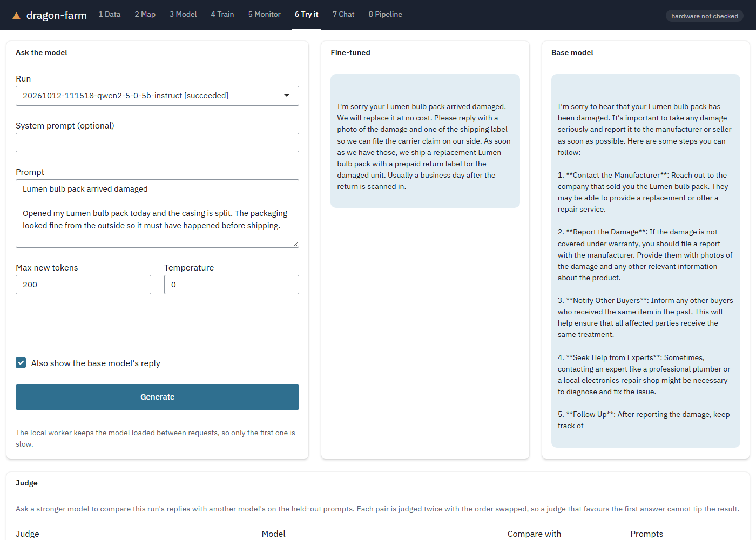Select the 6 Try it tab

point(307,14)
